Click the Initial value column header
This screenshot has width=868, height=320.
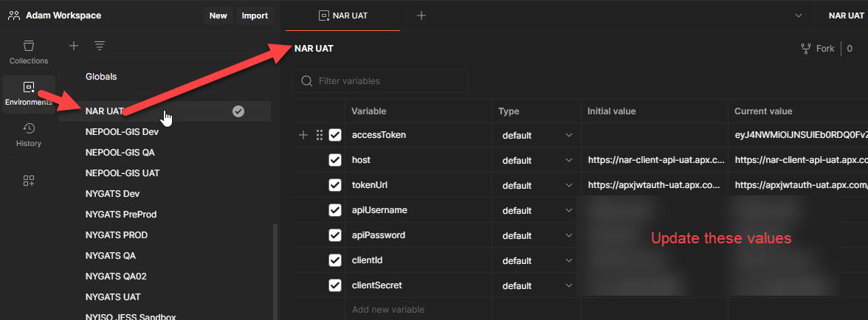click(611, 111)
